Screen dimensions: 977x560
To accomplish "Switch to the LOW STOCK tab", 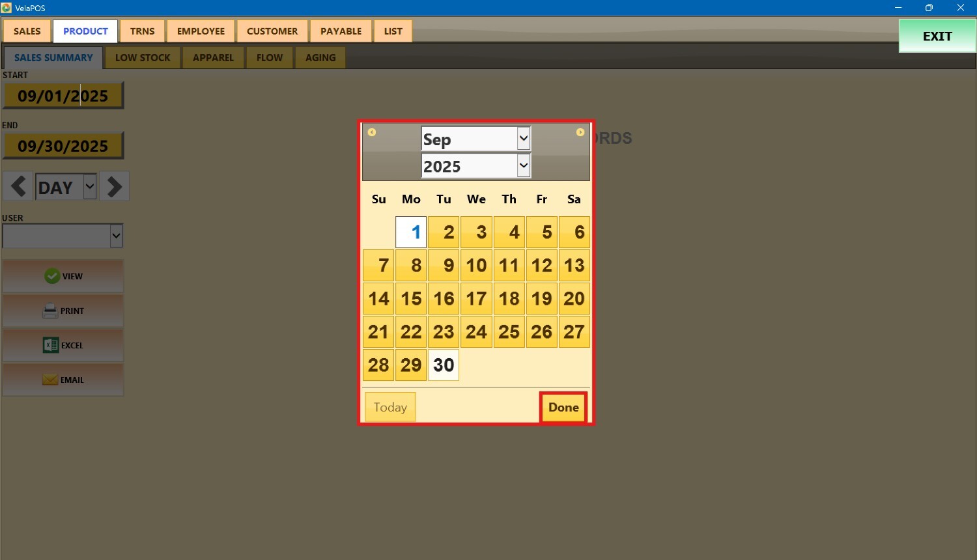I will click(x=143, y=57).
